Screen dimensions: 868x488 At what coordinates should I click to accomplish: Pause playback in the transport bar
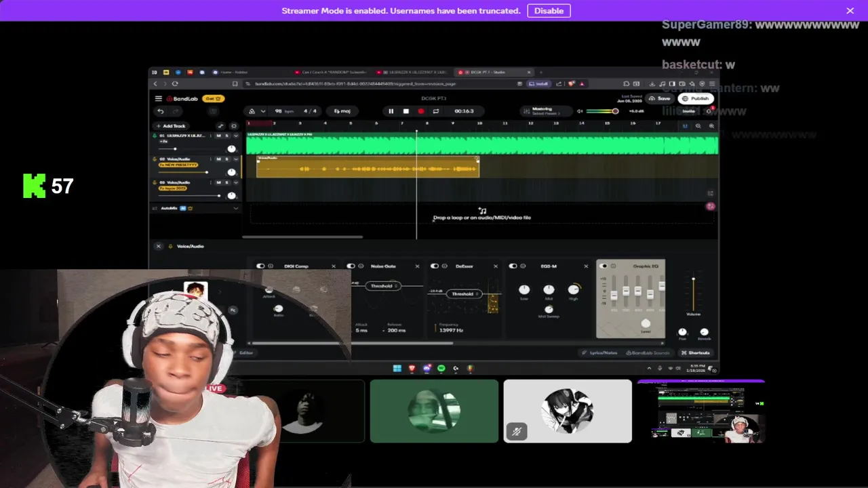pyautogui.click(x=391, y=111)
